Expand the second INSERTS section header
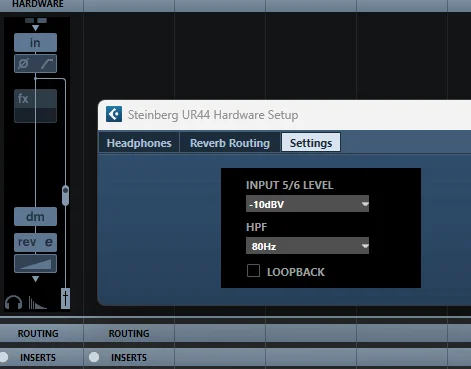 tap(129, 357)
